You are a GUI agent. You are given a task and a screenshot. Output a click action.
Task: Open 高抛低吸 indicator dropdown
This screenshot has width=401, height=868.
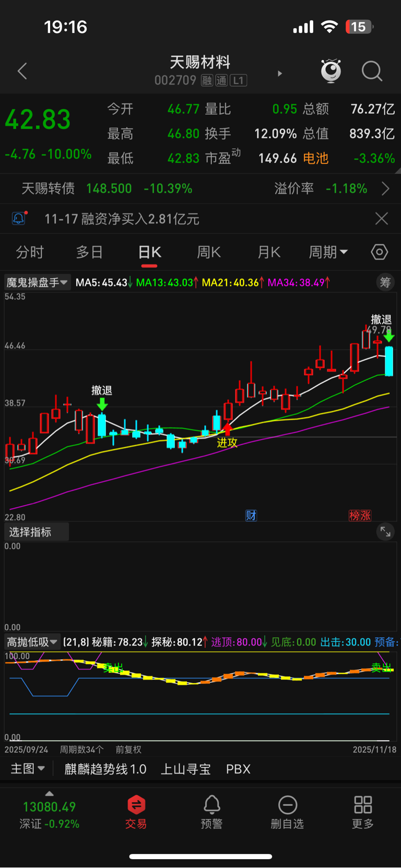coord(32,642)
